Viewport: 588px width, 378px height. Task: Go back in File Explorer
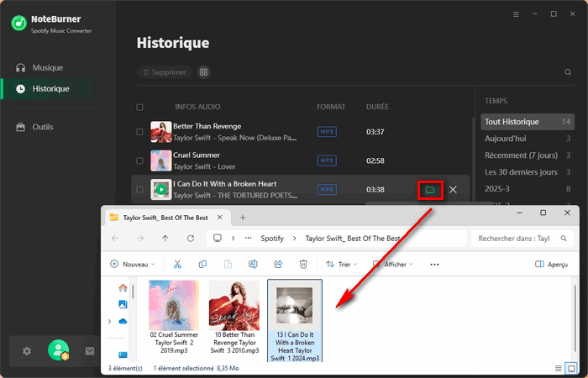pyautogui.click(x=115, y=239)
